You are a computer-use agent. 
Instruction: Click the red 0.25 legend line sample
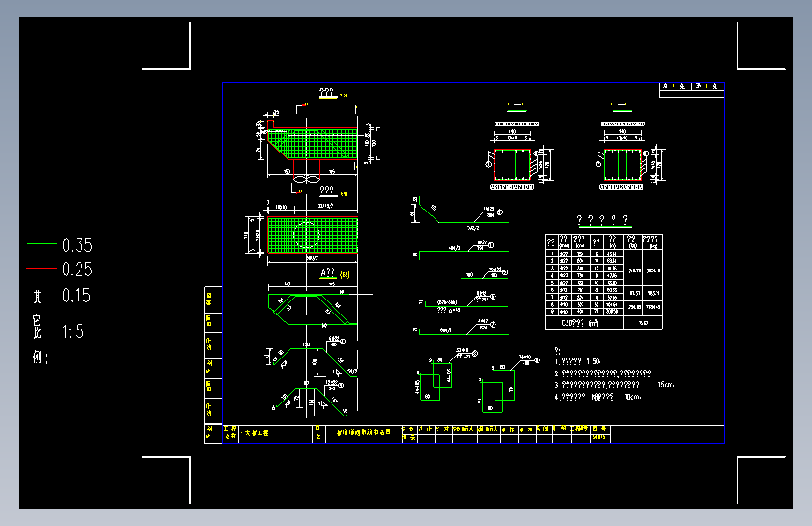point(42,269)
